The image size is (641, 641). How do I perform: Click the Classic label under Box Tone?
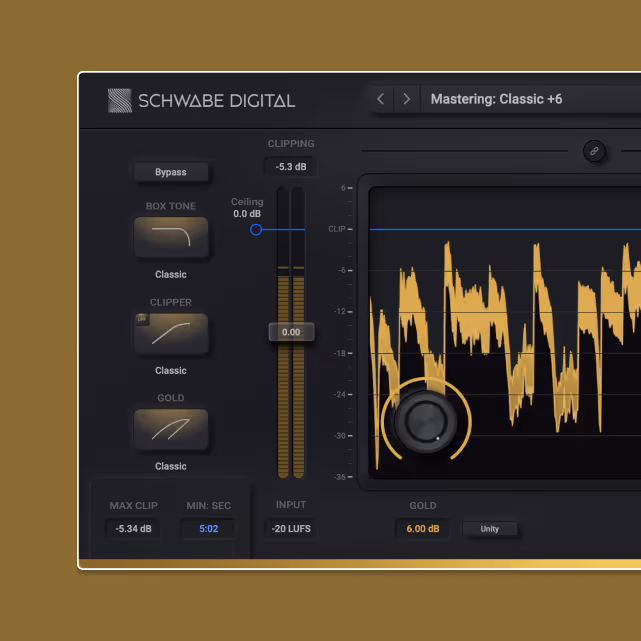171,274
